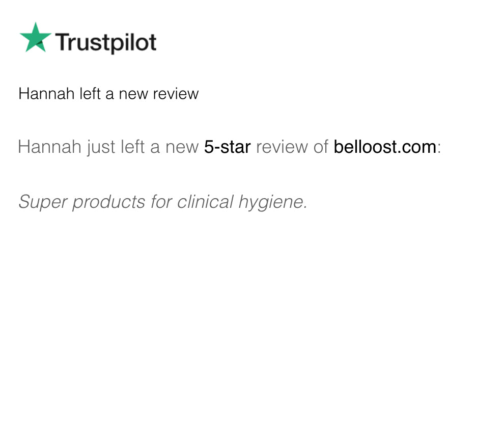Click the word "Super" in the review
Image resolution: width=504 pixels, height=433 pixels.
pyautogui.click(x=42, y=202)
